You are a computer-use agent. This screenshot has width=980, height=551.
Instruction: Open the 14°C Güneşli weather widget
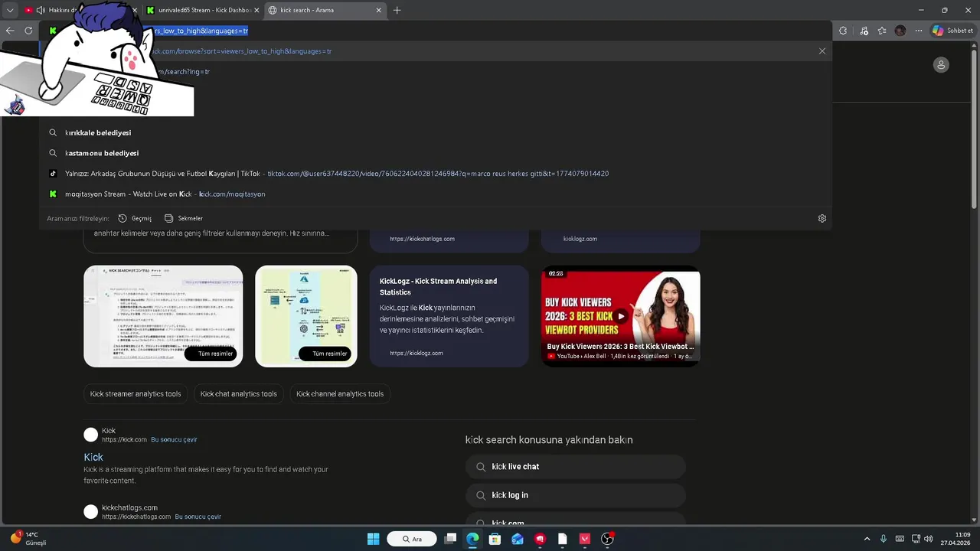coord(29,539)
